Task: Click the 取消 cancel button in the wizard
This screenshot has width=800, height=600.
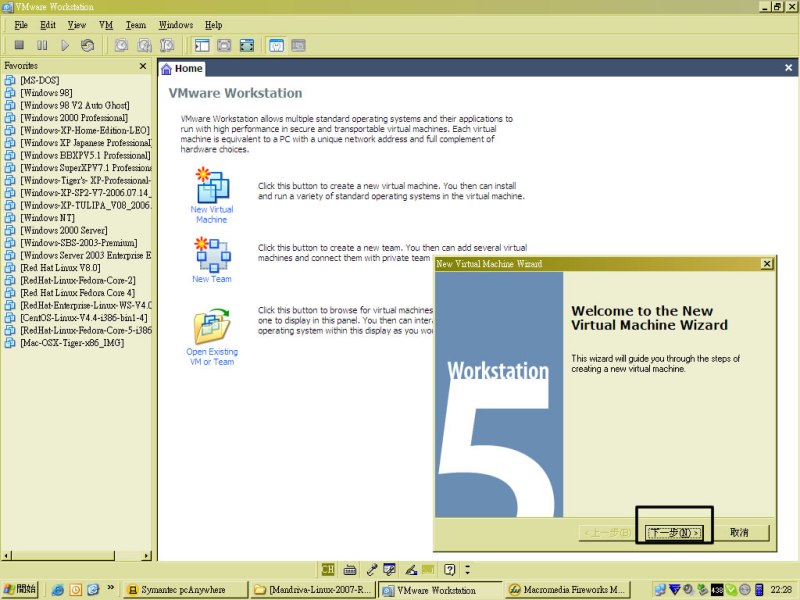Action: pyautogui.click(x=739, y=533)
